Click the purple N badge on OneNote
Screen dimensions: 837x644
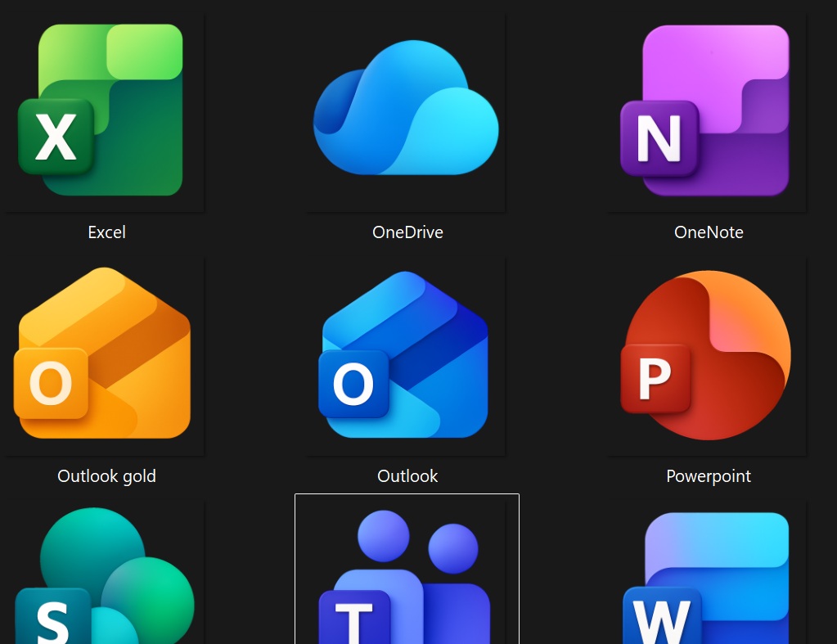[x=659, y=138]
